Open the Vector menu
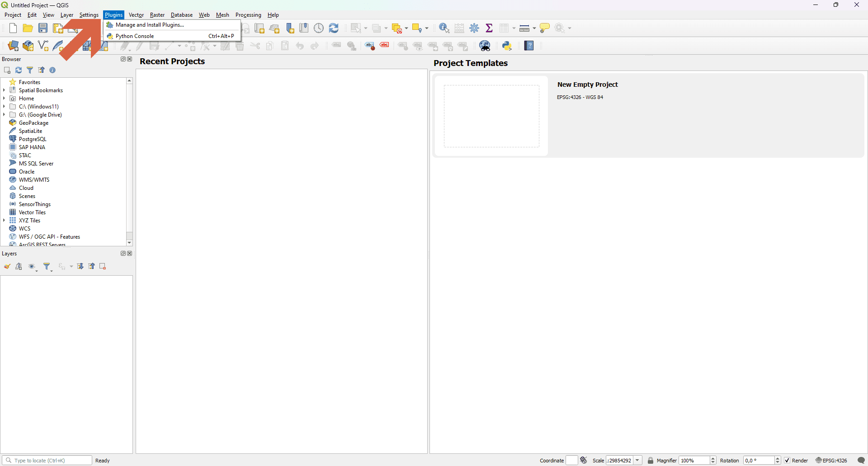The width and height of the screenshot is (868, 466). tap(136, 15)
